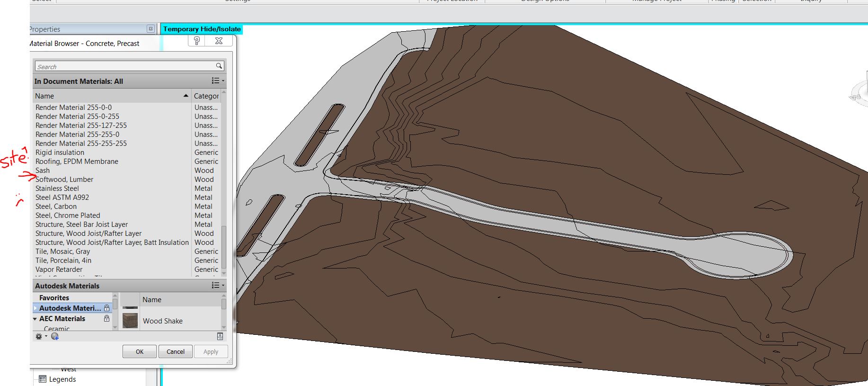Open Legends in the Project Browser

62,379
